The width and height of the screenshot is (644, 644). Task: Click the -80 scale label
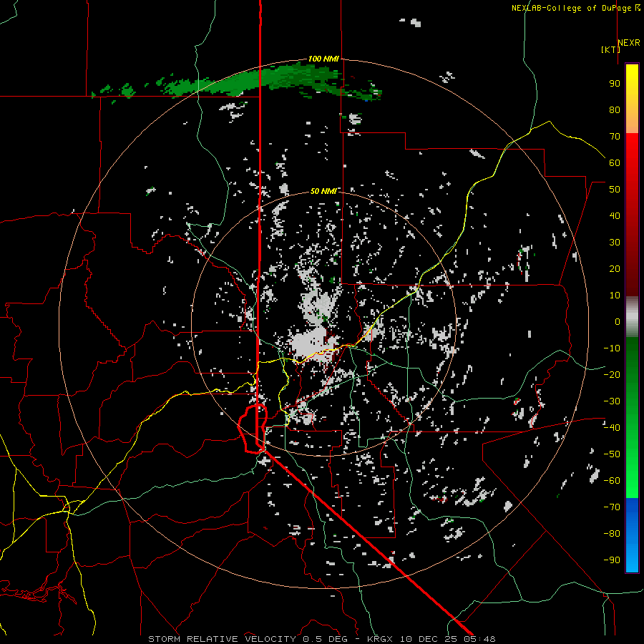click(612, 534)
